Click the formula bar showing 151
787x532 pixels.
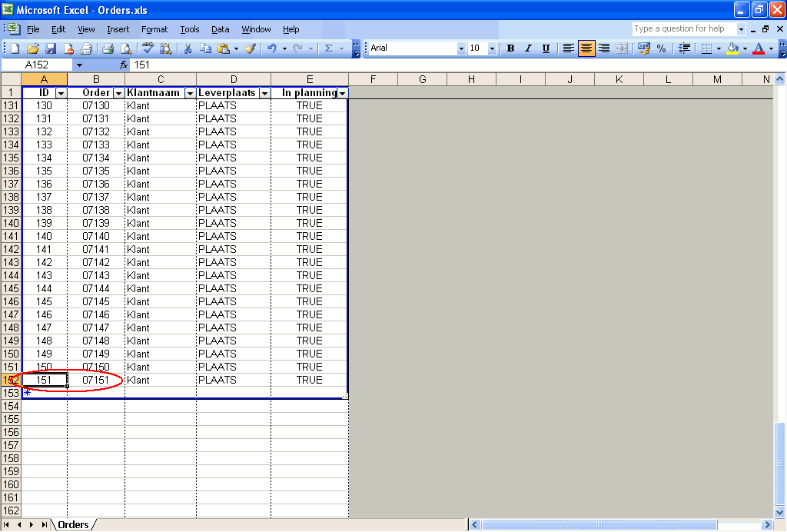point(457,65)
